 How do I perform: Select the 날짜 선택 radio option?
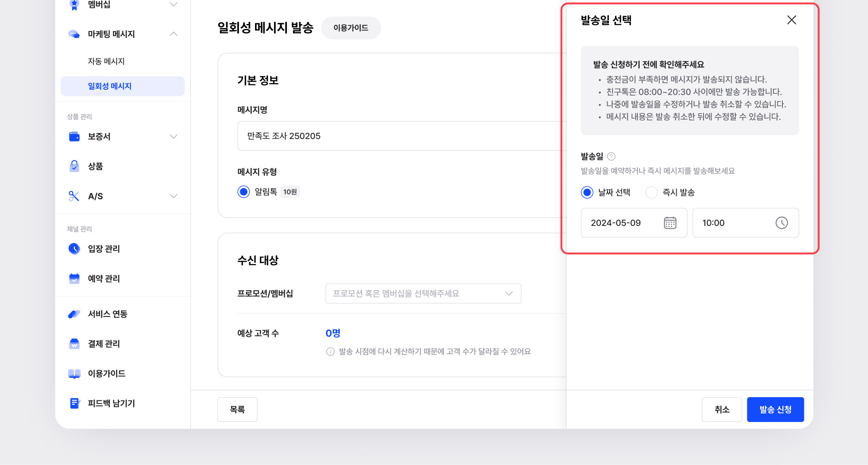587,192
